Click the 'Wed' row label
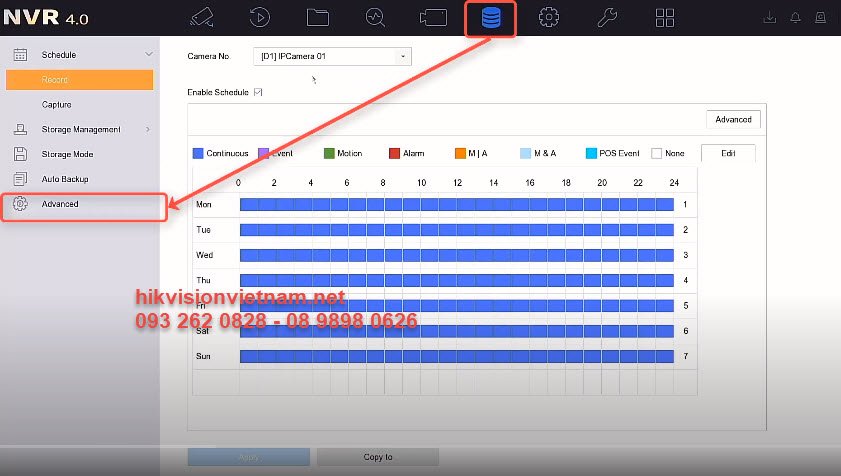Image resolution: width=841 pixels, height=476 pixels. [x=204, y=255]
